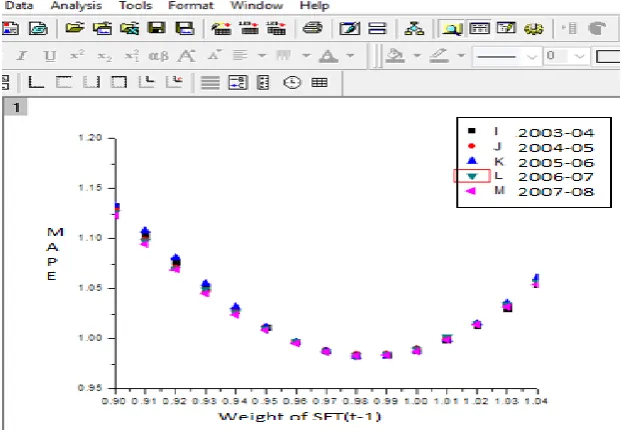Add inset graph layer icon
This screenshot has height=430, width=621.
click(147, 82)
